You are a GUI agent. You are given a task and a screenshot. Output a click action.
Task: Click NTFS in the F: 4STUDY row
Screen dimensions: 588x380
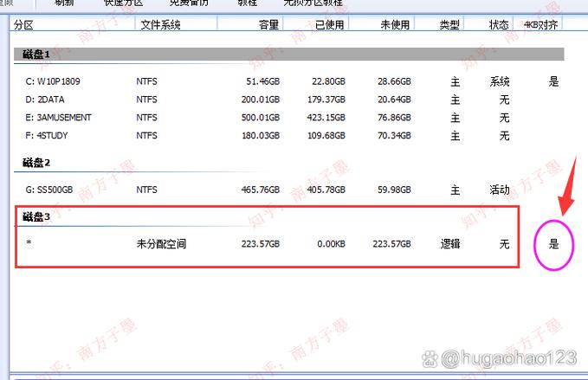(x=146, y=135)
